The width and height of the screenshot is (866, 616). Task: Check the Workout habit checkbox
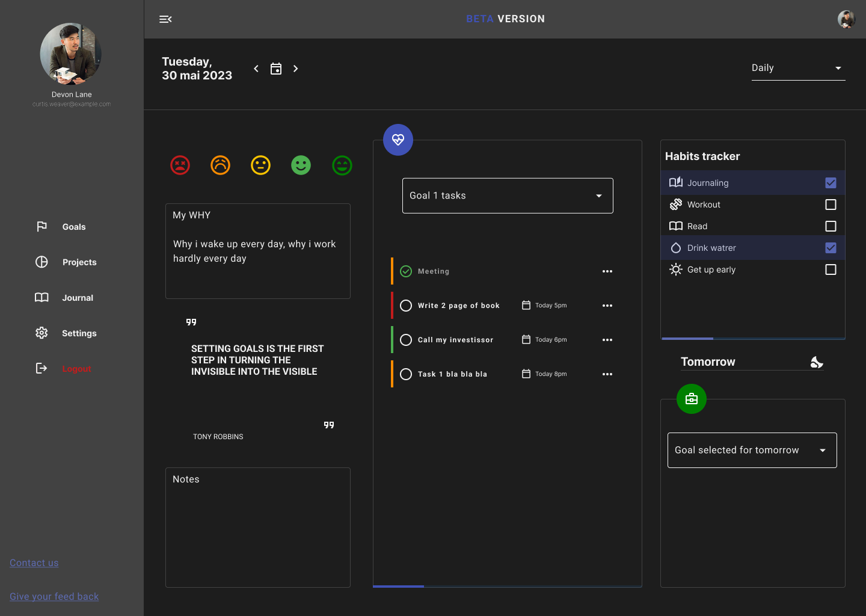click(x=831, y=205)
